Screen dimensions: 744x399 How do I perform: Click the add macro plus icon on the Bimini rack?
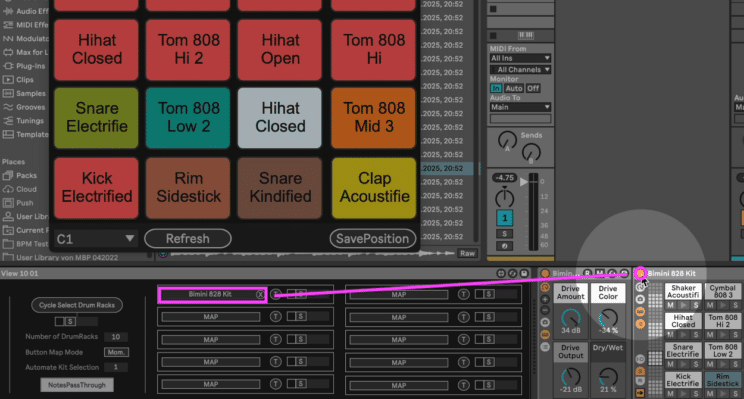(x=545, y=299)
